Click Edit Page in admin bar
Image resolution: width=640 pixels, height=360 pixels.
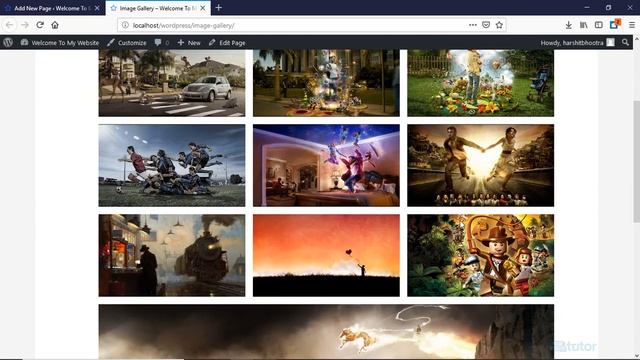point(227,42)
